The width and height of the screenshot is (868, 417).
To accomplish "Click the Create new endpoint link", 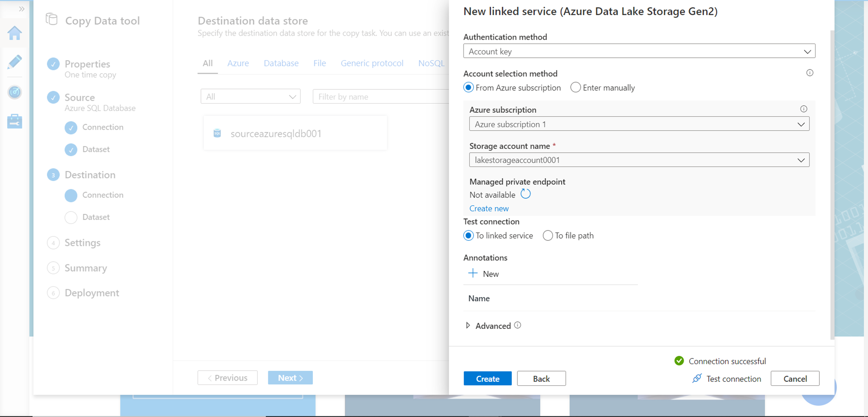I will [x=489, y=209].
